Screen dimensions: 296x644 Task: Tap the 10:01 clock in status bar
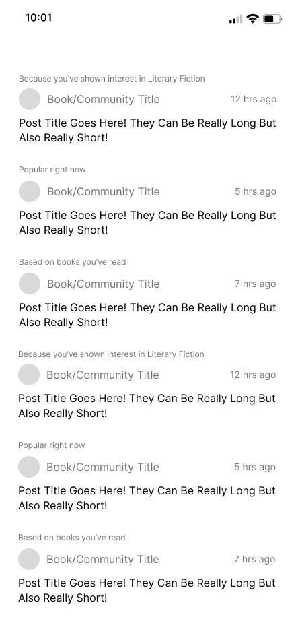pos(38,18)
